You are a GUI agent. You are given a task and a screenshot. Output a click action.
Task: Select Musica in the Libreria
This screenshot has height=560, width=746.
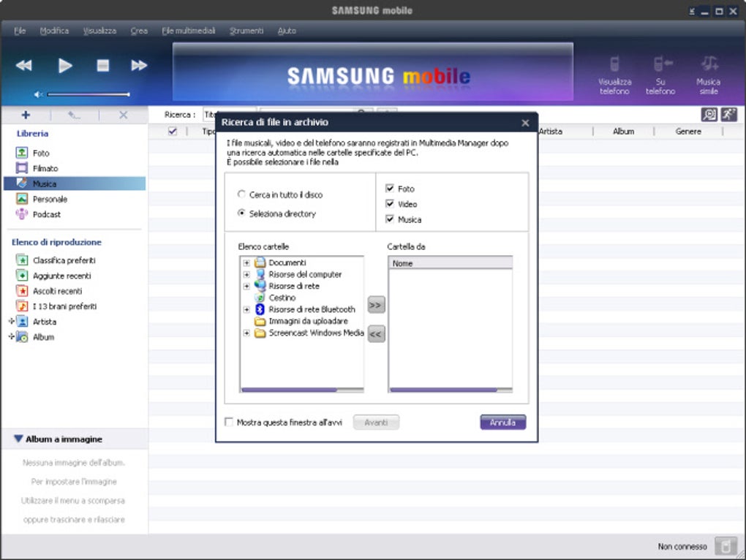coord(75,183)
